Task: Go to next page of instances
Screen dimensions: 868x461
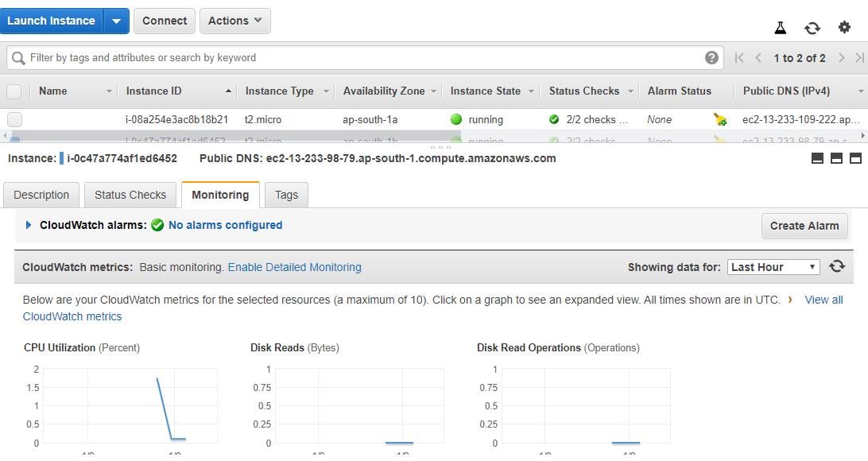Action: point(842,57)
